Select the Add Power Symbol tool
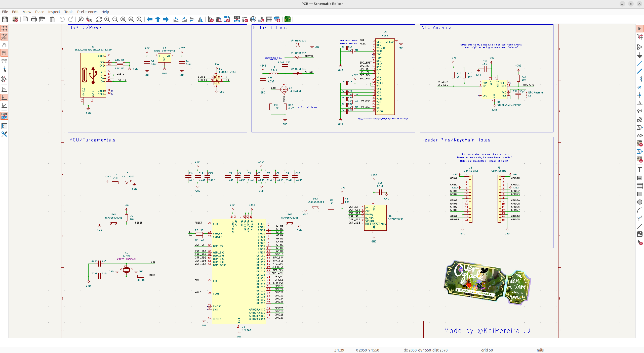 [x=639, y=55]
